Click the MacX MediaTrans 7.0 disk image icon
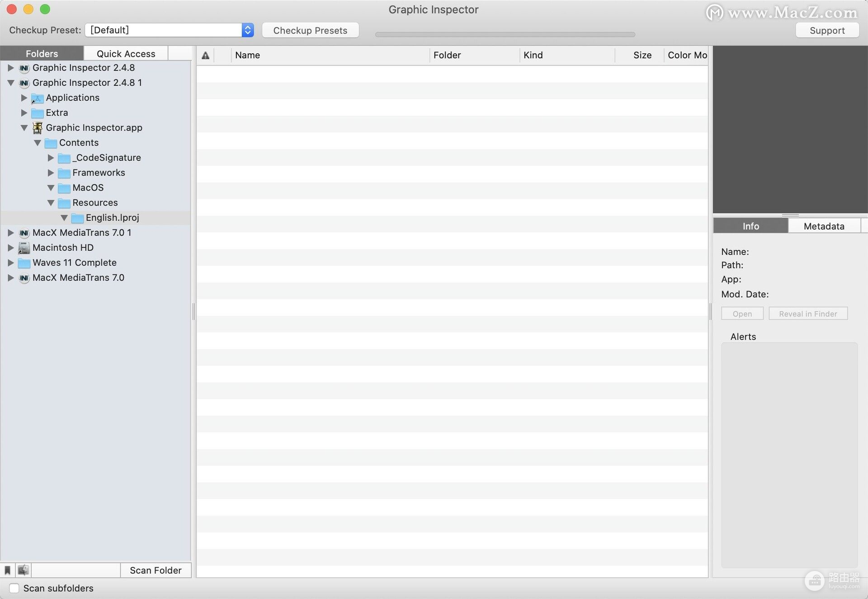This screenshot has height=599, width=868. pos(24,278)
